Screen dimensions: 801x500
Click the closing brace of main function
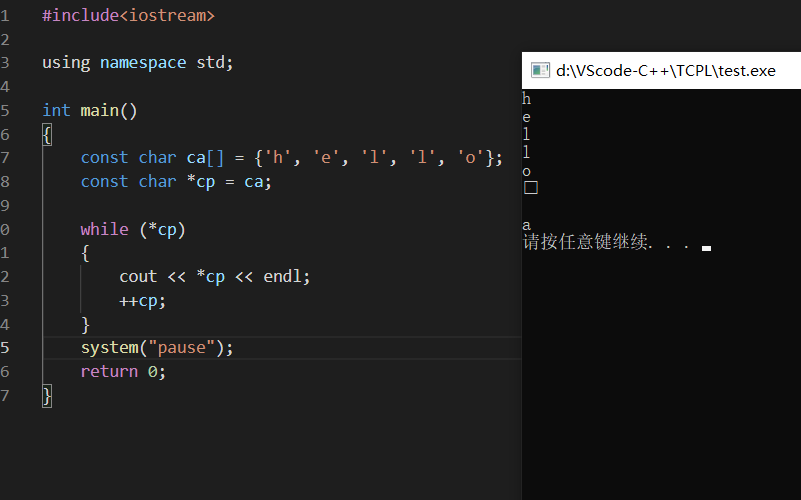47,396
